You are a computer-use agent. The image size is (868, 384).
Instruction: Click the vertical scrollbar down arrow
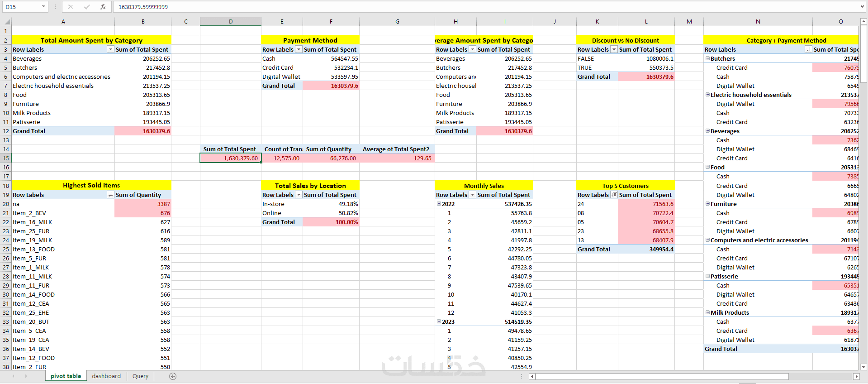pos(864,367)
